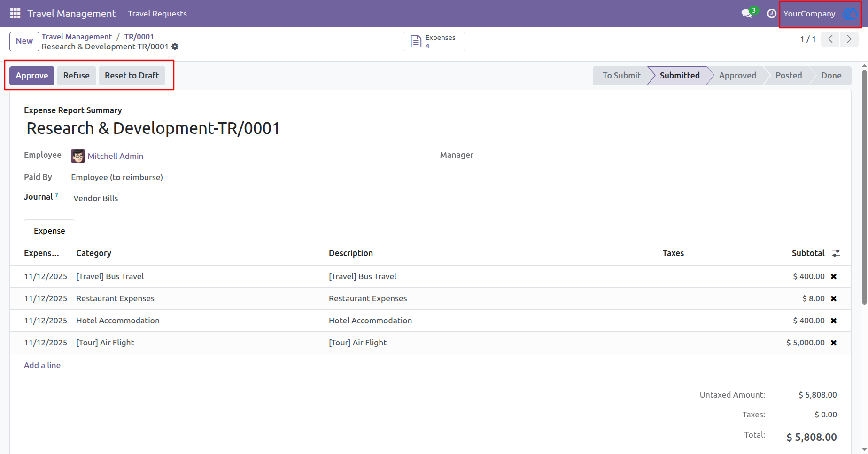Open the user avatar in top bar
868x454 pixels.
pyautogui.click(x=850, y=14)
